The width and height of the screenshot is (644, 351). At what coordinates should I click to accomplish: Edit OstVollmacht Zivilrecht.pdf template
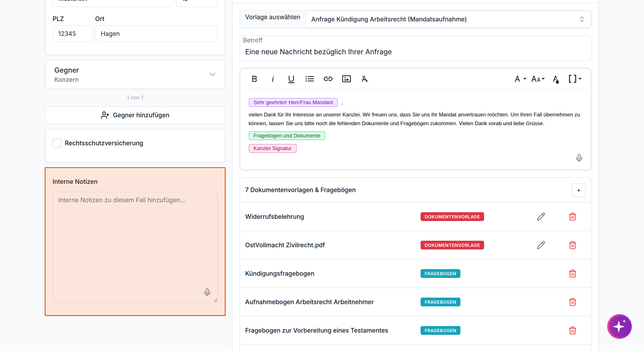[x=541, y=245]
